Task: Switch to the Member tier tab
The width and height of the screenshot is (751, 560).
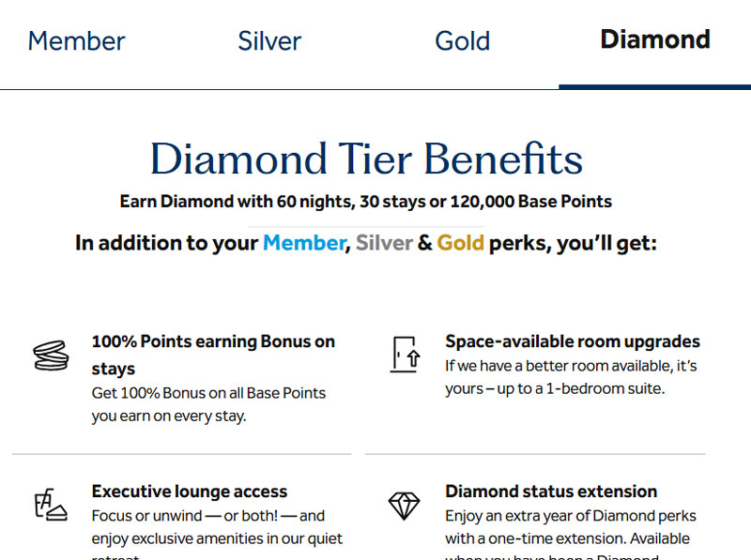Action: point(76,41)
